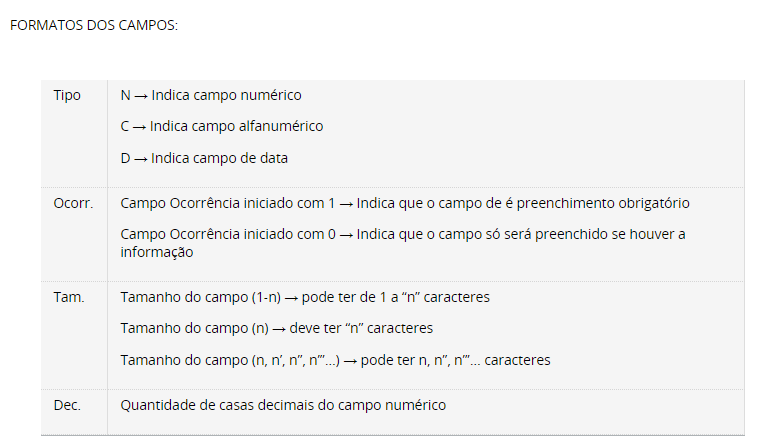The height and width of the screenshot is (447, 782).
Task: Click the text 'Indica campo numérico'
Action: (226, 96)
